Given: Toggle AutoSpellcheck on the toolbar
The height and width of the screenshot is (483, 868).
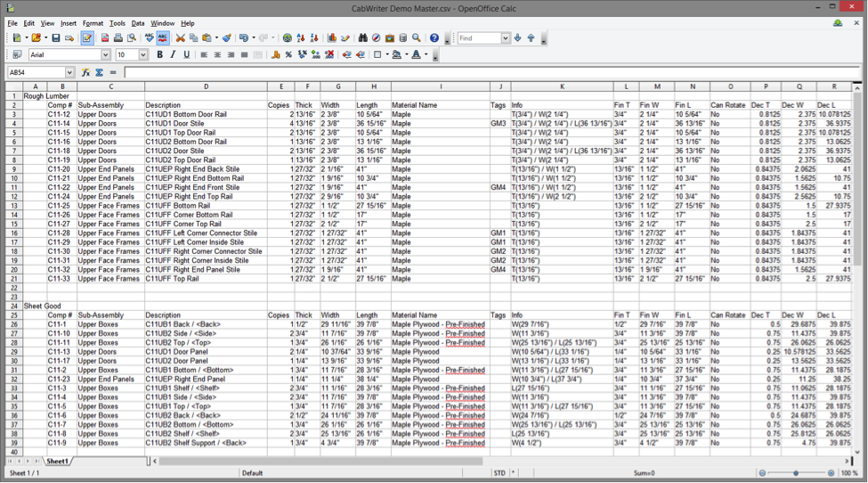Looking at the screenshot, I should click(163, 38).
